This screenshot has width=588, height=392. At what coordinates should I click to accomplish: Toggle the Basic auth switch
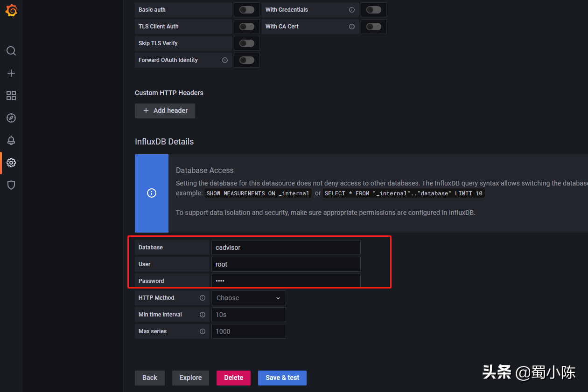(x=247, y=10)
